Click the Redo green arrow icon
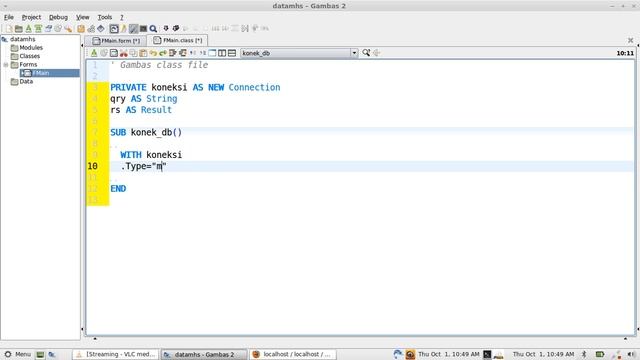The width and height of the screenshot is (640, 360). (x=163, y=53)
